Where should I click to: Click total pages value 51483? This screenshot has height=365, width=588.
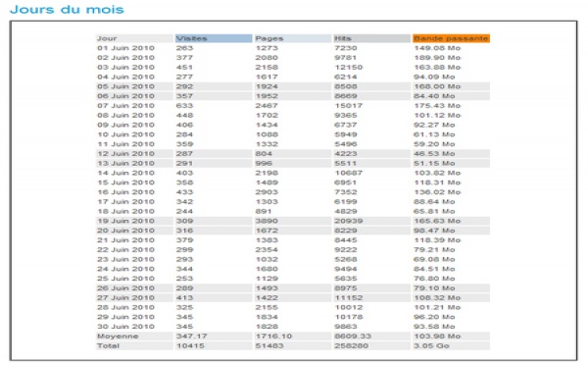269,345
